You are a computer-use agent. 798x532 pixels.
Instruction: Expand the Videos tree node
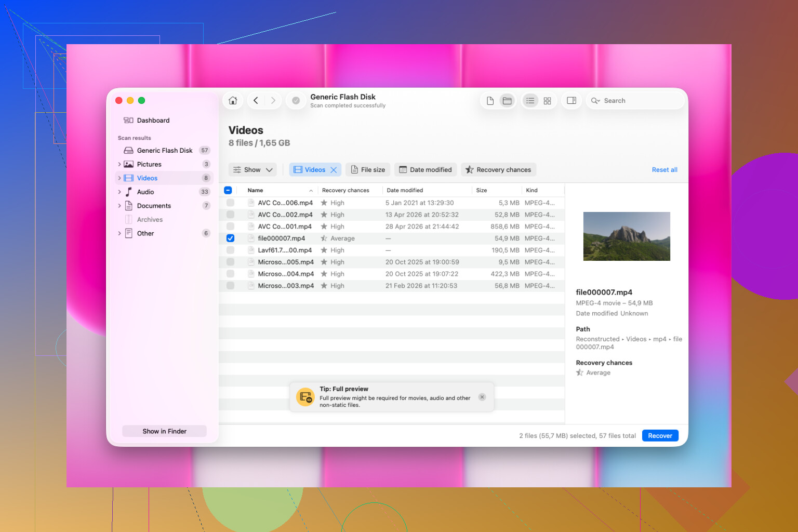pyautogui.click(x=119, y=178)
